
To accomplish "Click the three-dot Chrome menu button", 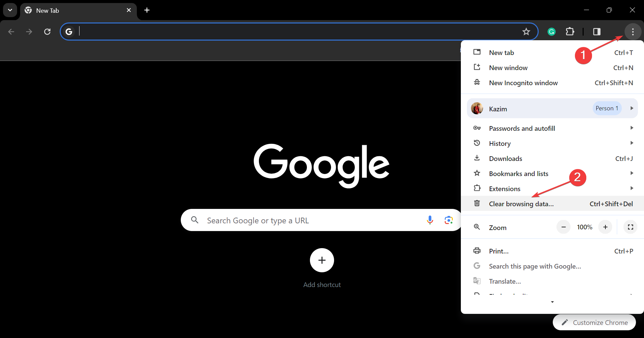I will pos(633,32).
